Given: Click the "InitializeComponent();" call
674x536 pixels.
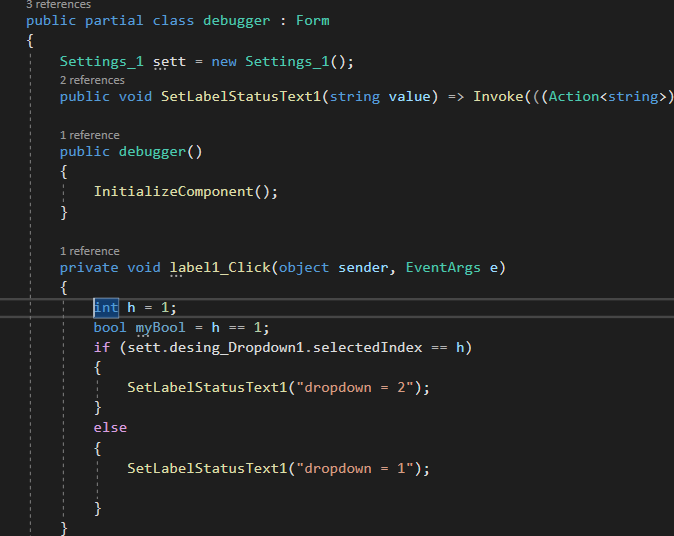Looking at the screenshot, I should click(186, 191).
